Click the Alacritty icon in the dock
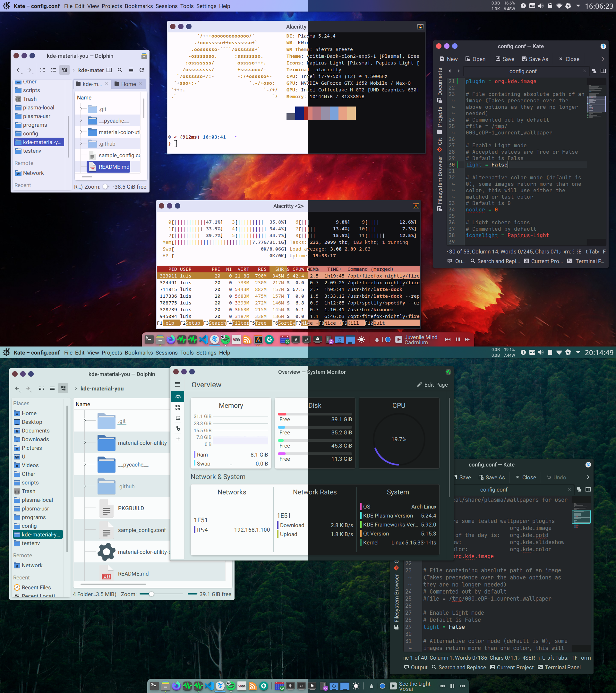This screenshot has width=616, height=693. point(258,339)
